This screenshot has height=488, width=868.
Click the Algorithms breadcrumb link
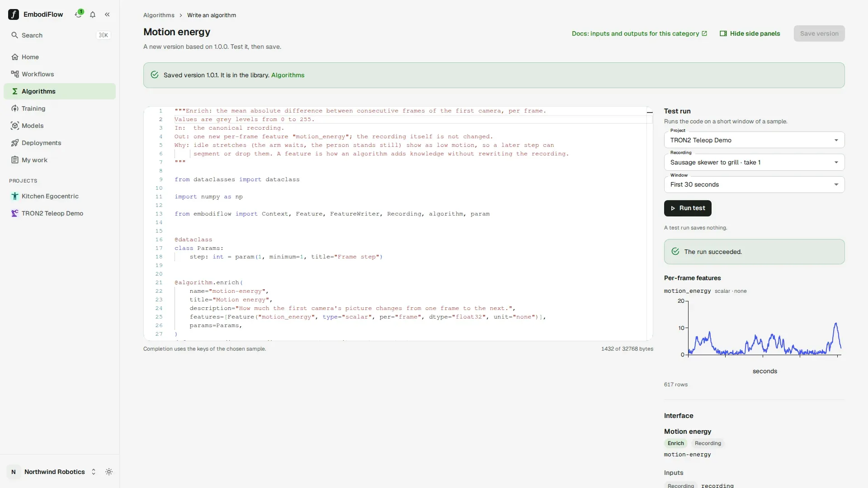point(159,15)
